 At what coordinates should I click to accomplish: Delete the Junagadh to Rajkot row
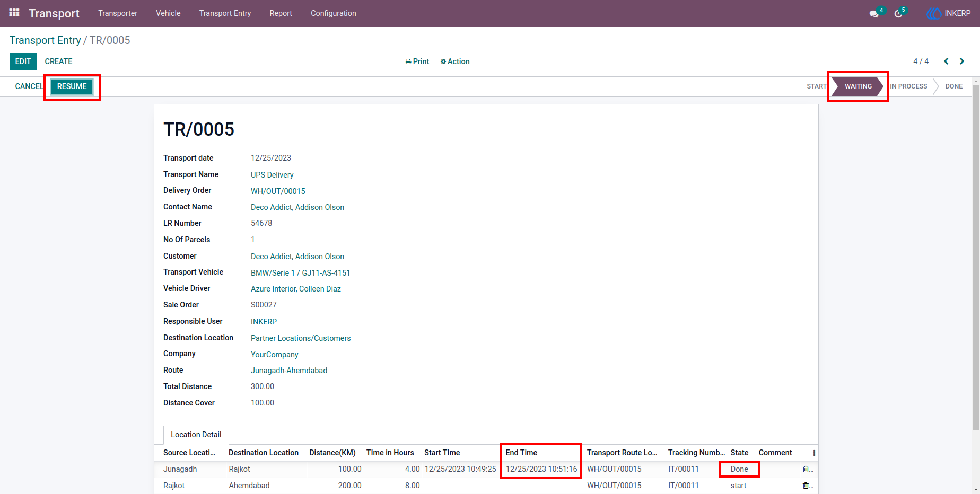coord(806,469)
